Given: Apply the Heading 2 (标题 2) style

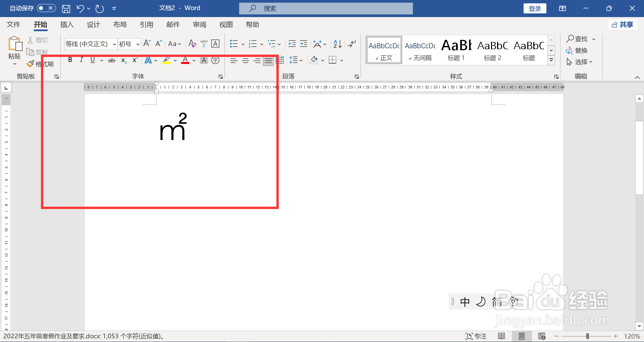Looking at the screenshot, I should [492, 50].
